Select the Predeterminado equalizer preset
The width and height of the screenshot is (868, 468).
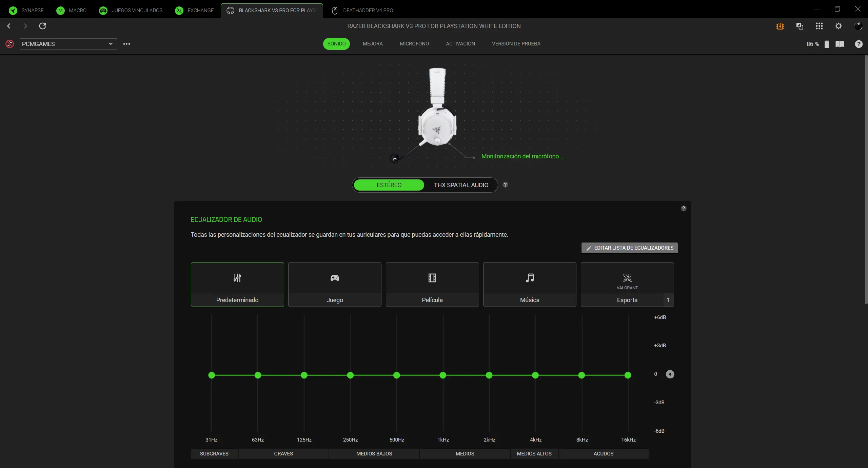(x=237, y=285)
